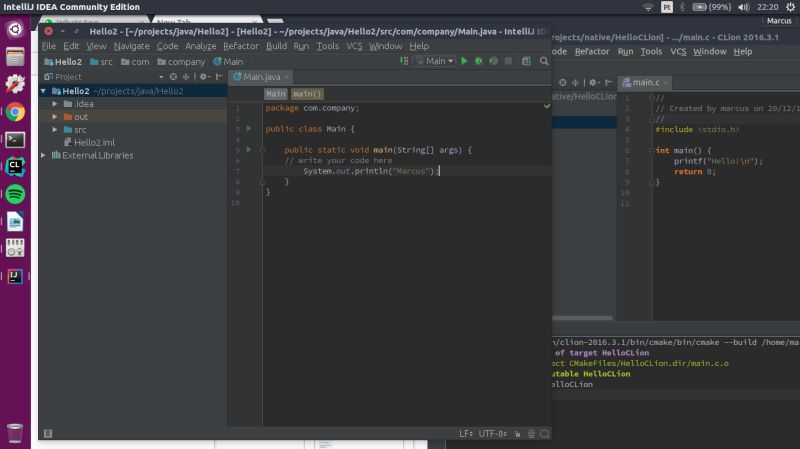Click the run gutter arrow beside class Main
Viewport: 800px width, 449px height.
tap(248, 129)
